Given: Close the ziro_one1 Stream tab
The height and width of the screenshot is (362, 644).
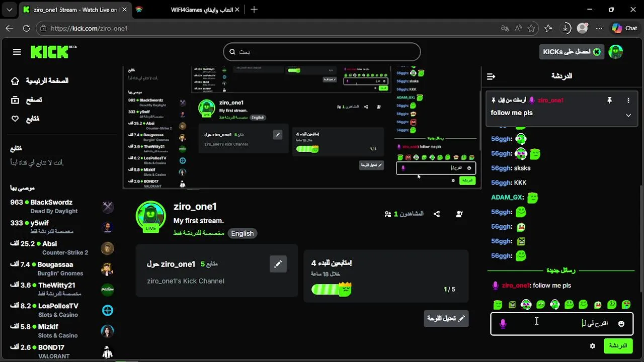Looking at the screenshot, I should pos(123,10).
